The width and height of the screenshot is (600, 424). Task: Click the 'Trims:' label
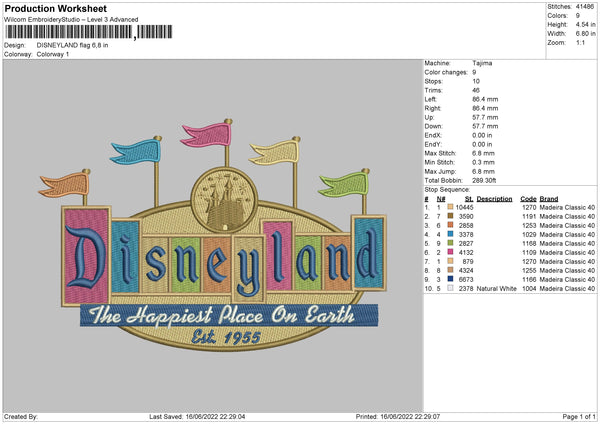(x=433, y=90)
